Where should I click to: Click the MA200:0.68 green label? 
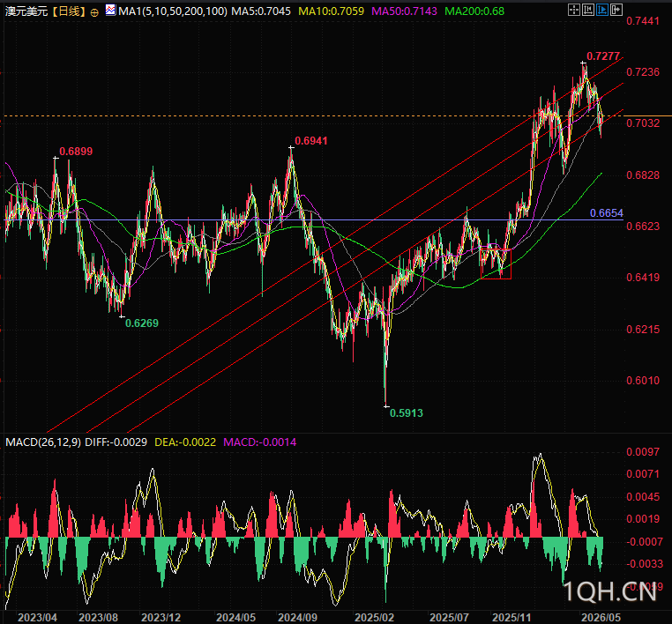[474, 11]
